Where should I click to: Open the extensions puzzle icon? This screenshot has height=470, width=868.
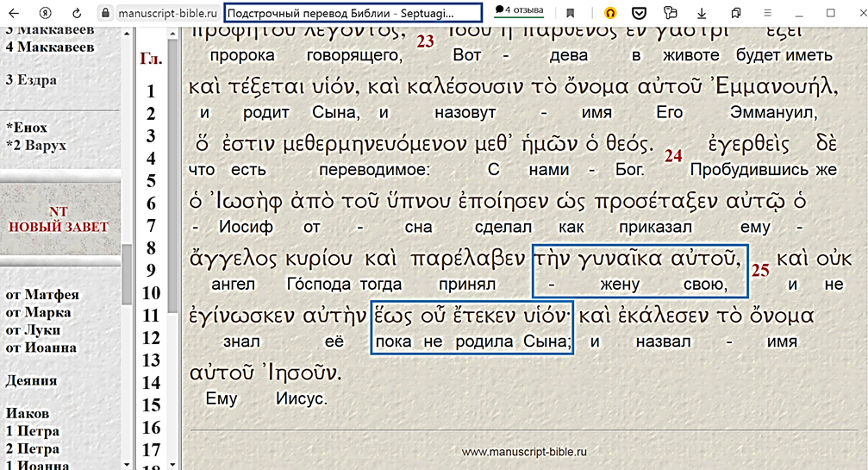670,13
